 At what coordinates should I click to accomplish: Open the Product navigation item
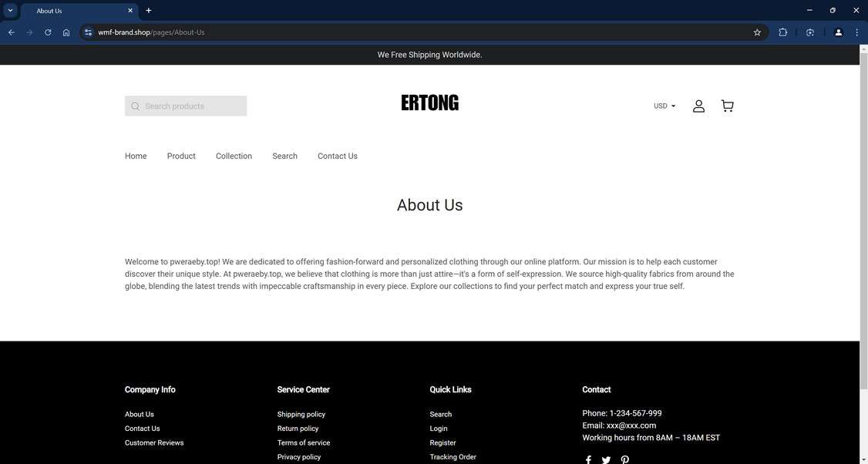(x=181, y=156)
